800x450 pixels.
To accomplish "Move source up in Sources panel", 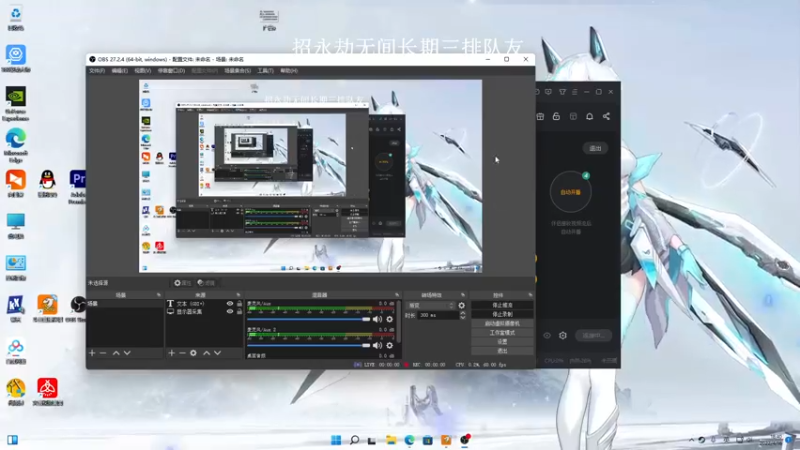I will [x=206, y=353].
